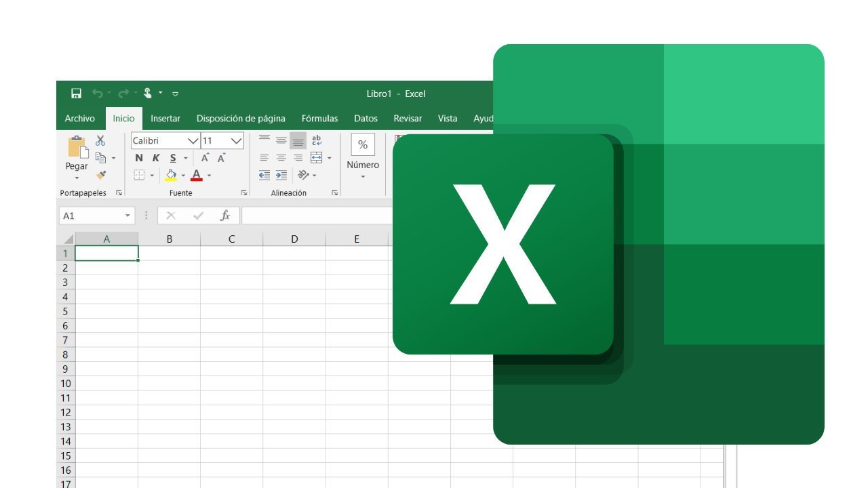Toggle left text alignment
868x488 pixels.
pyautogui.click(x=265, y=157)
